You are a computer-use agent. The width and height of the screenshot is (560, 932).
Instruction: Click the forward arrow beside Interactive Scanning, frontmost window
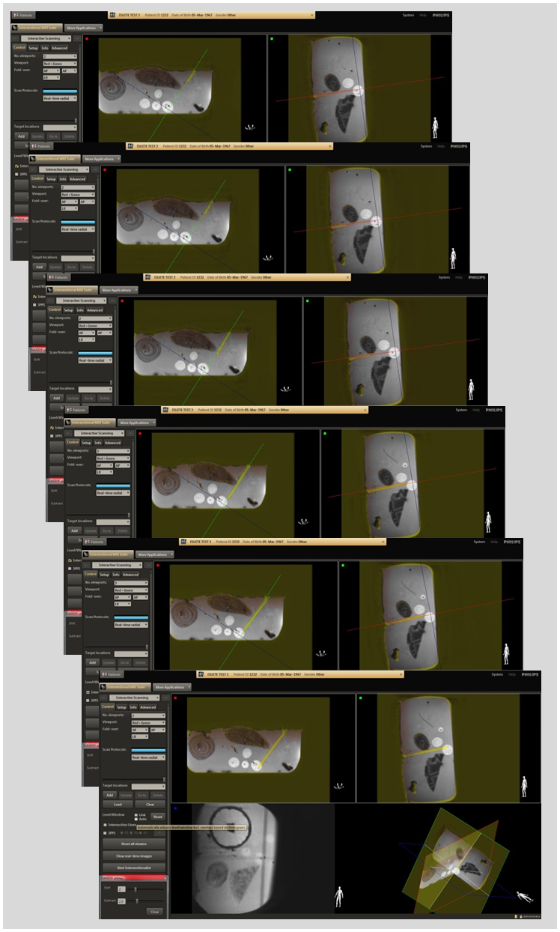pos(166,698)
